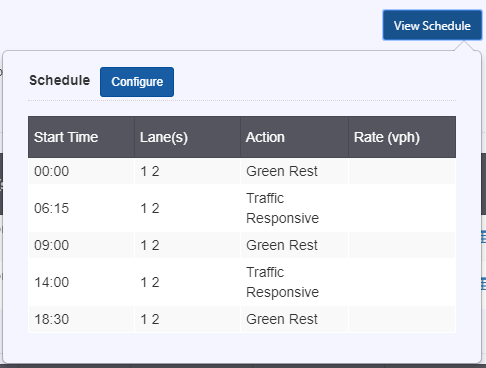Select the Action column header
The width and height of the screenshot is (486, 368).
[x=294, y=137]
